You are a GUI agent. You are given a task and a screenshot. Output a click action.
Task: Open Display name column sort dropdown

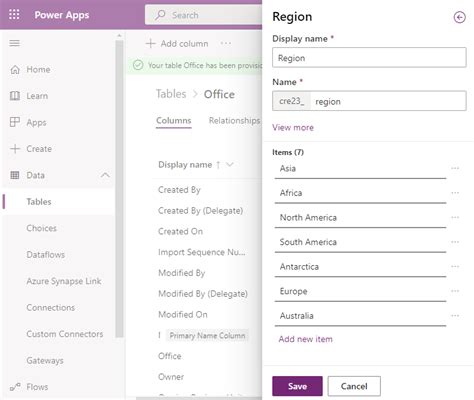230,164
